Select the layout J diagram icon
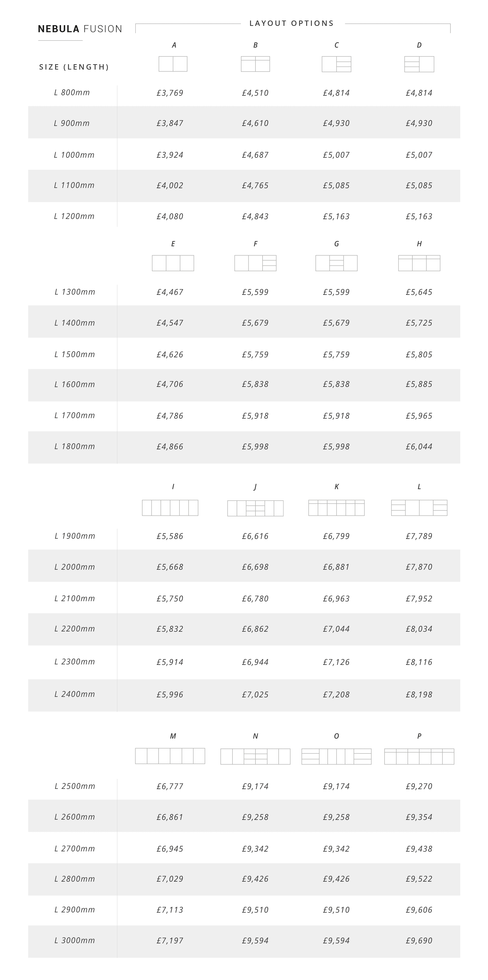The image size is (488, 980). (x=255, y=508)
